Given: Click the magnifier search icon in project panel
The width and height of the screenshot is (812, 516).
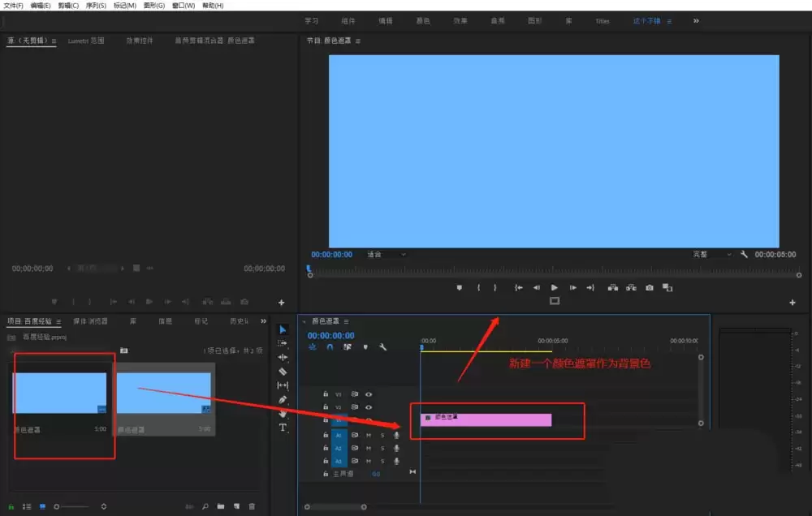Looking at the screenshot, I should pos(205,506).
